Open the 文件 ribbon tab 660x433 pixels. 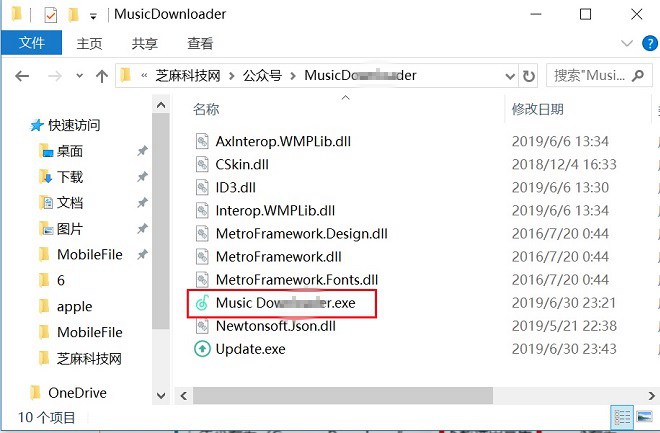pos(32,43)
